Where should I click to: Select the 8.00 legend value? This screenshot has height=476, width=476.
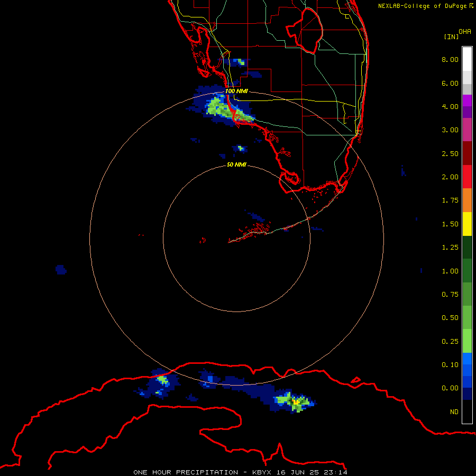coord(450,59)
